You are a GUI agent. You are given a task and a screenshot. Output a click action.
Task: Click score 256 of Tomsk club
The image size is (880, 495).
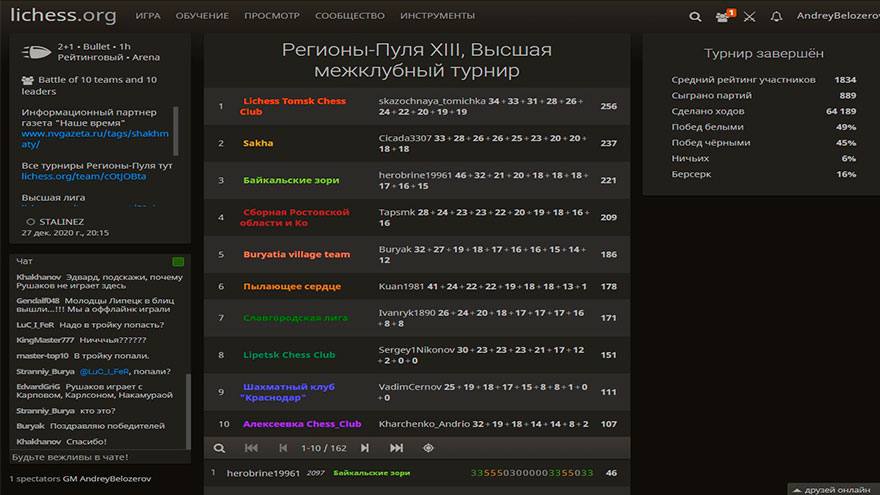pyautogui.click(x=608, y=106)
